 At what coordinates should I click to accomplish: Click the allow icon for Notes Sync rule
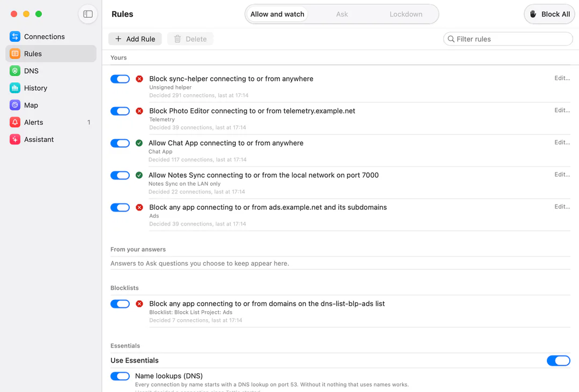pos(139,175)
